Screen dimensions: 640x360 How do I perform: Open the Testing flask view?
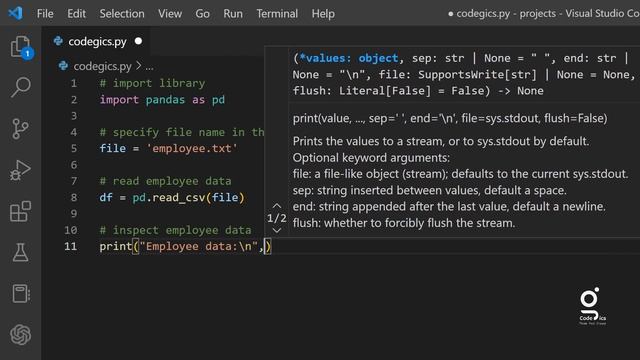click(x=20, y=253)
